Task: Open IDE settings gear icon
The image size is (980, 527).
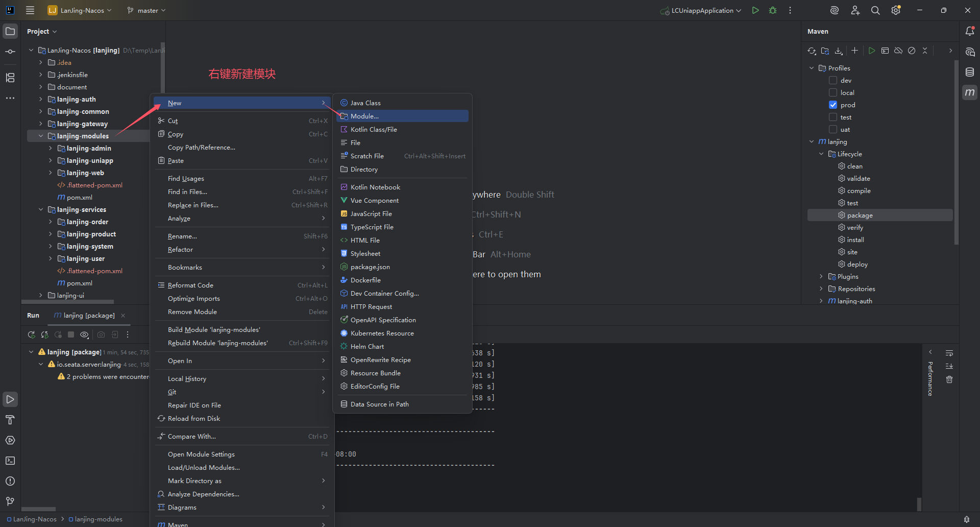Action: point(896,10)
